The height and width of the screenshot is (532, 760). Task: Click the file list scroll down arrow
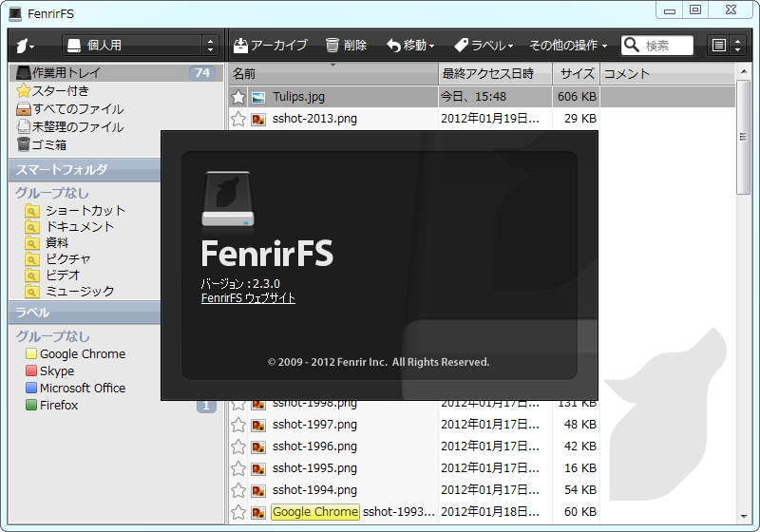(744, 517)
